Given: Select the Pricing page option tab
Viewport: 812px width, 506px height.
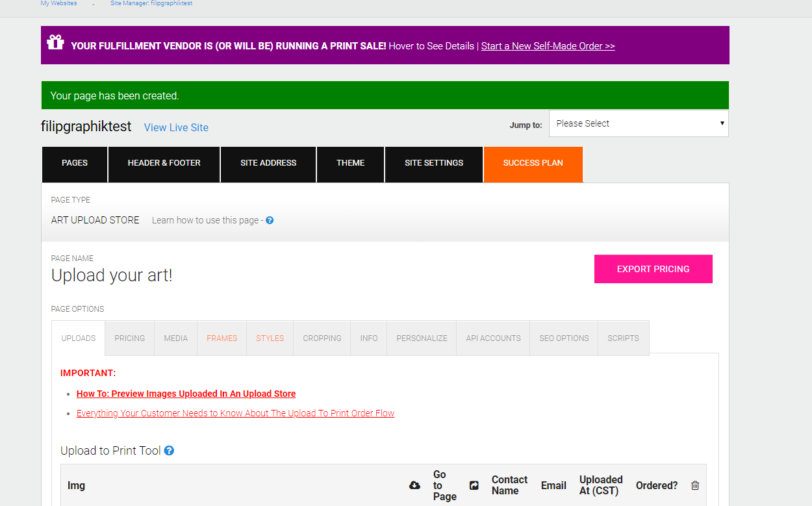Looking at the screenshot, I should tap(130, 338).
